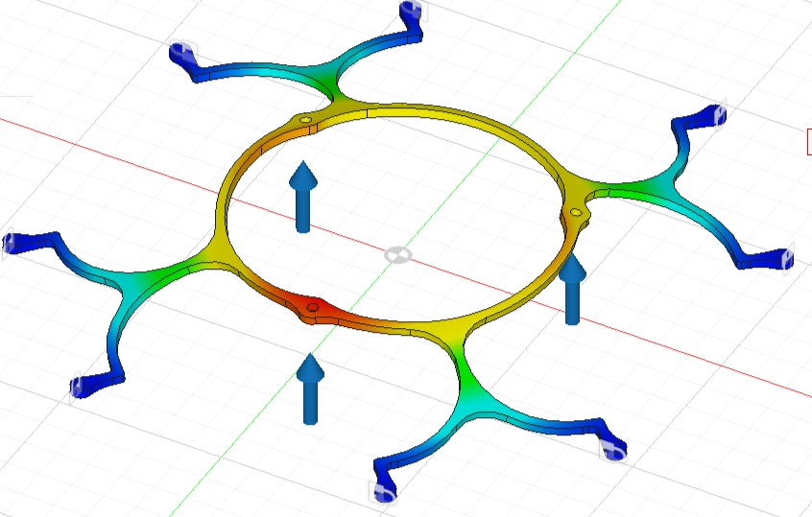Pick the bolt hole in the red stress region

(312, 307)
